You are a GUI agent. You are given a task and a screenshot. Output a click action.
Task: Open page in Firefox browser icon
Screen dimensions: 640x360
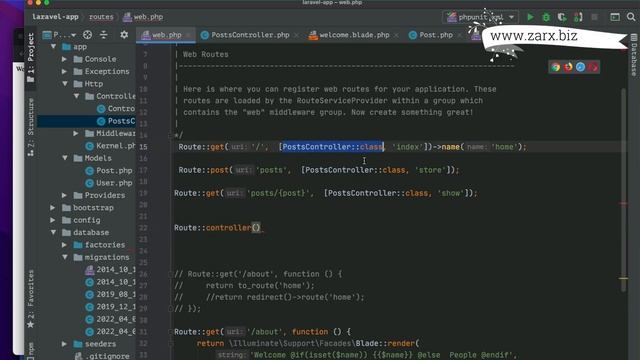(568, 67)
